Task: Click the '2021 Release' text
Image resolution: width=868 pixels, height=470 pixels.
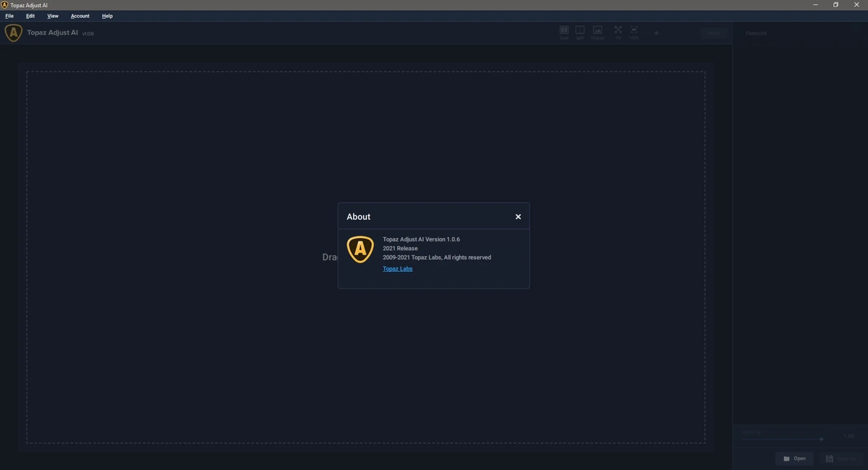Action: [400, 248]
